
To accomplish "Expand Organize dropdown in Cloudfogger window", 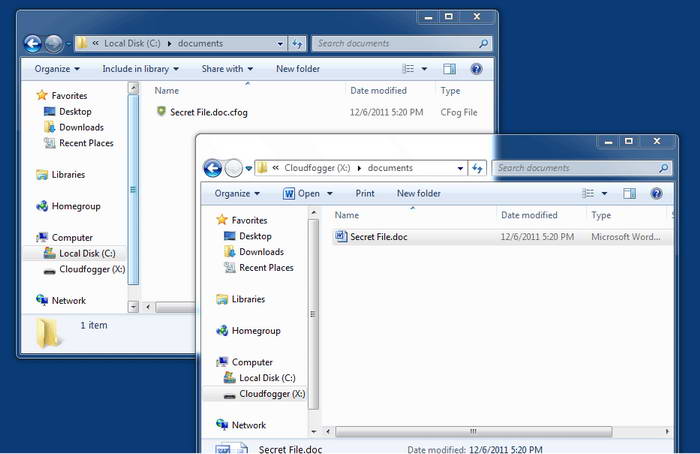I will [x=237, y=193].
